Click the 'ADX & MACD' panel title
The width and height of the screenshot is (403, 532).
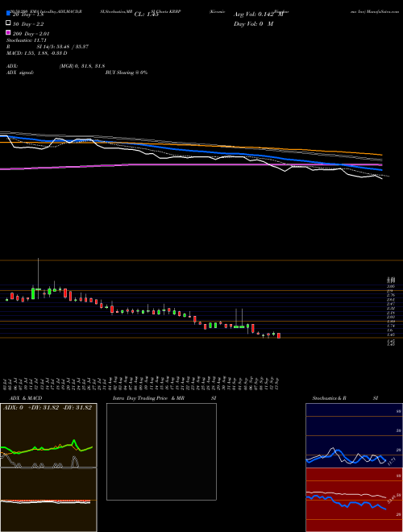(x=26, y=398)
